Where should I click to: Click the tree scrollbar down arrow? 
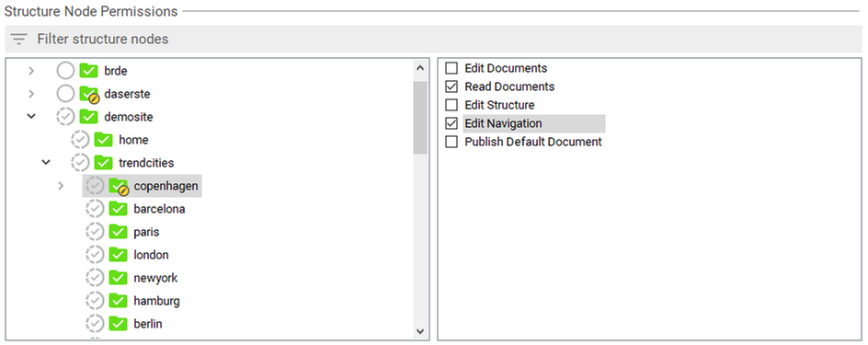[419, 332]
